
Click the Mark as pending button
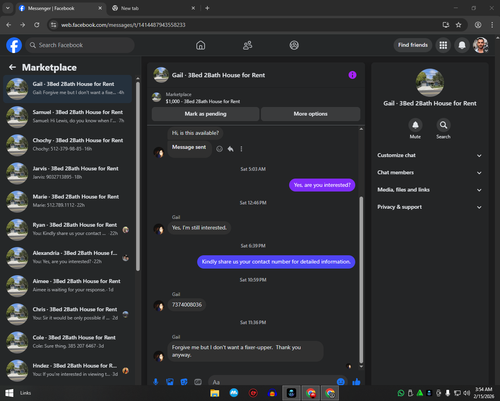tap(205, 114)
